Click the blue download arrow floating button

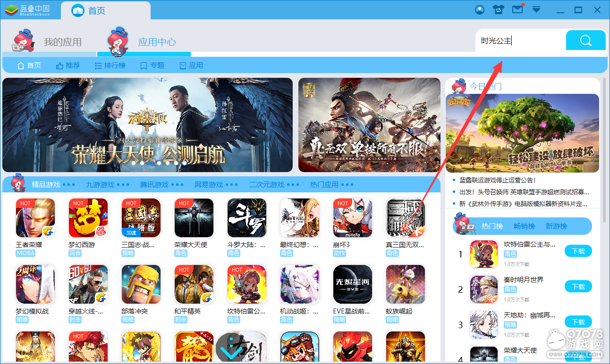[x=230, y=347]
